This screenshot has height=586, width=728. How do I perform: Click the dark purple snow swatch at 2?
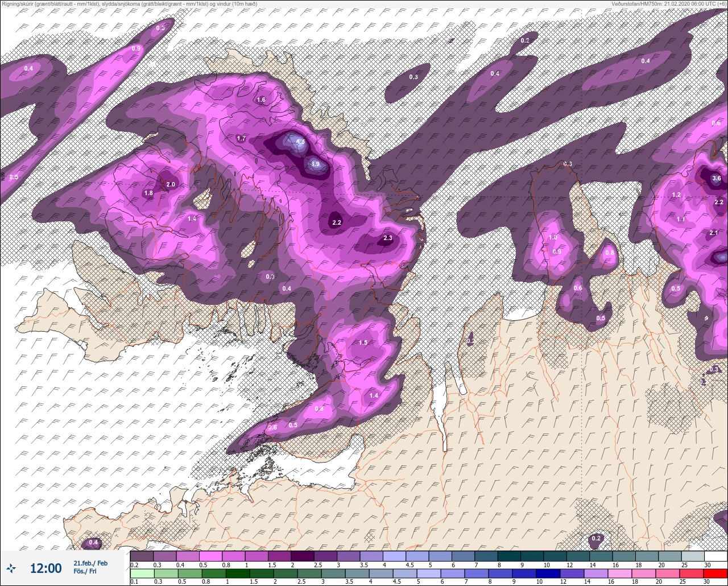coord(302,556)
